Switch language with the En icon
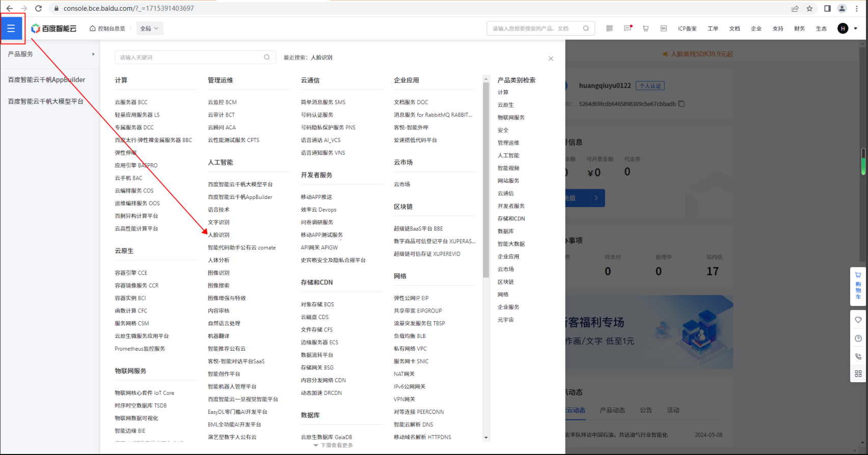868x455 pixels. click(x=663, y=29)
